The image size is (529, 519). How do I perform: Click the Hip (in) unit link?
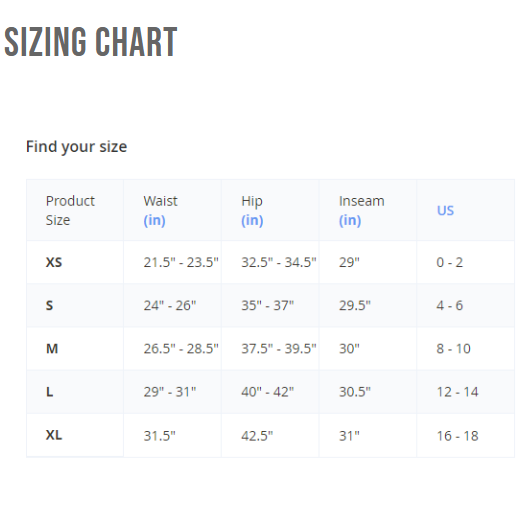click(252, 220)
